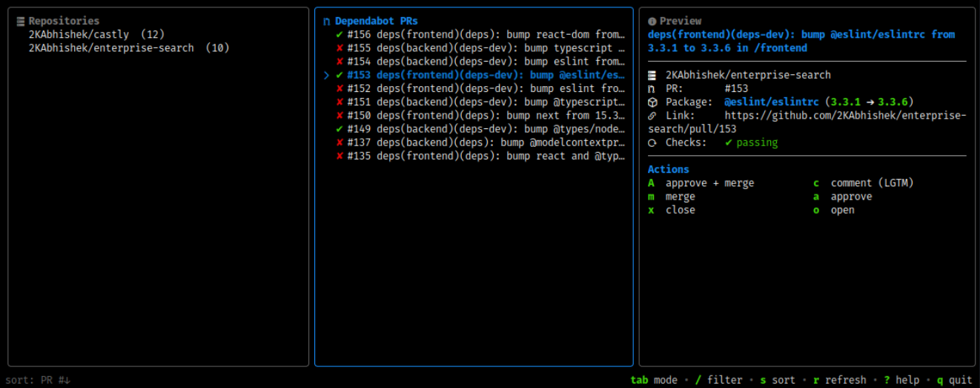Viewport: 980px width, 388px height.
Task: Select the 2KAbhishek/castly repository
Action: tap(96, 35)
